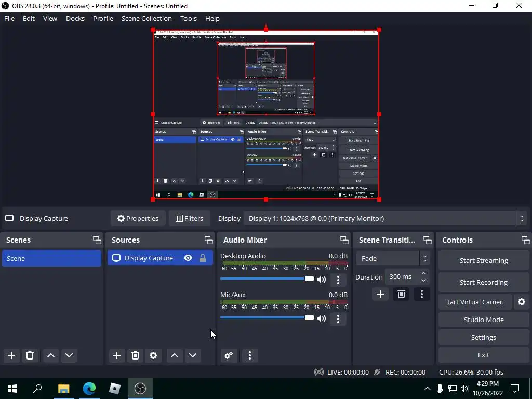Click OBS icon in taskbar

pos(140,389)
